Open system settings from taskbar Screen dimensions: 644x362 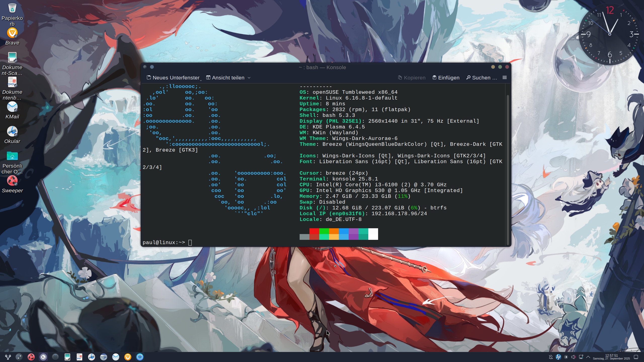click(19, 357)
